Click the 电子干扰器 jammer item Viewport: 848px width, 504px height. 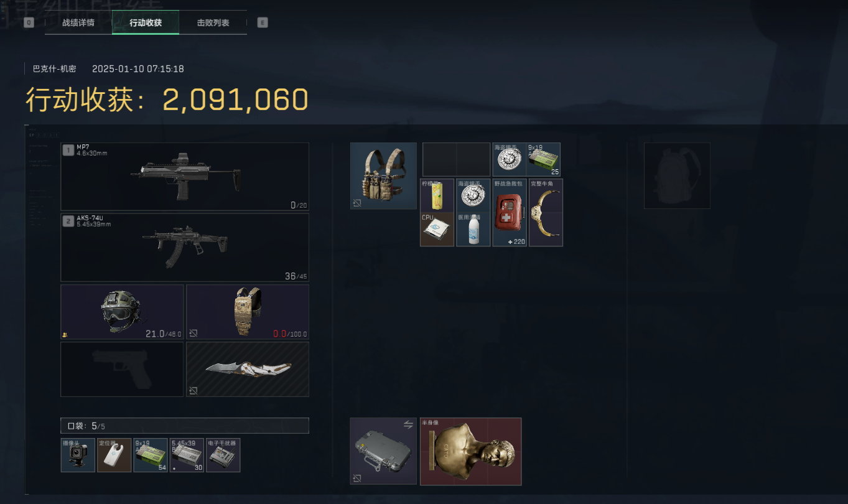click(x=223, y=455)
